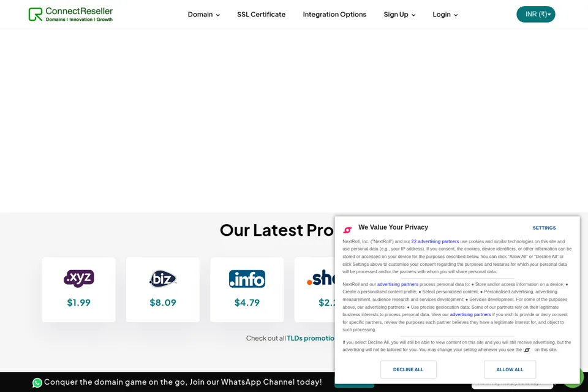Open privacy Settings in consent dialog
This screenshot has width=588, height=392.
[544, 228]
